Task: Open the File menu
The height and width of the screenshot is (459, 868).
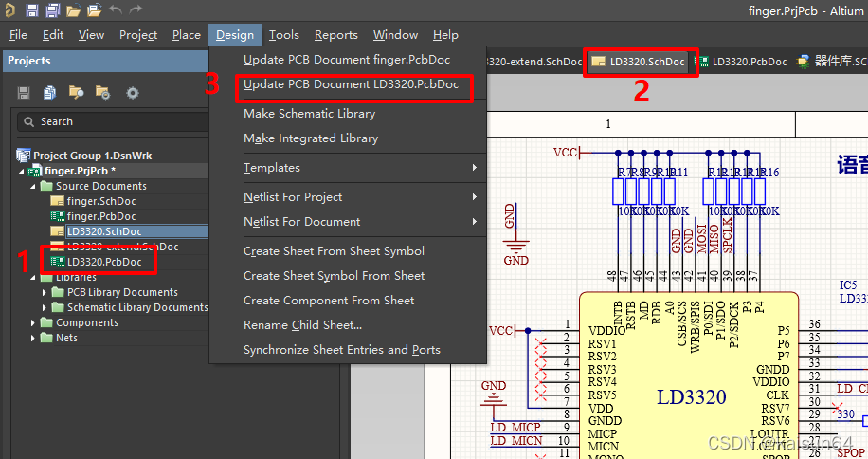Action: coord(18,35)
